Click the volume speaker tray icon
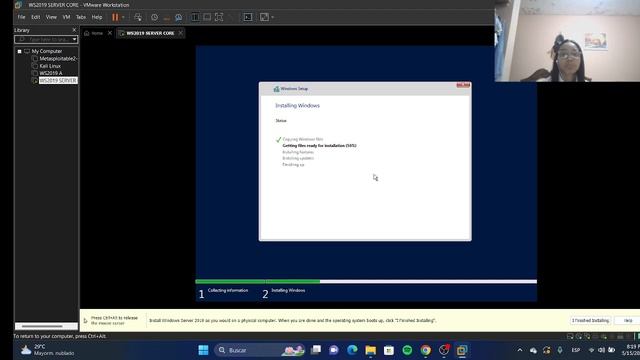This screenshot has height=360, width=640. click(601, 350)
